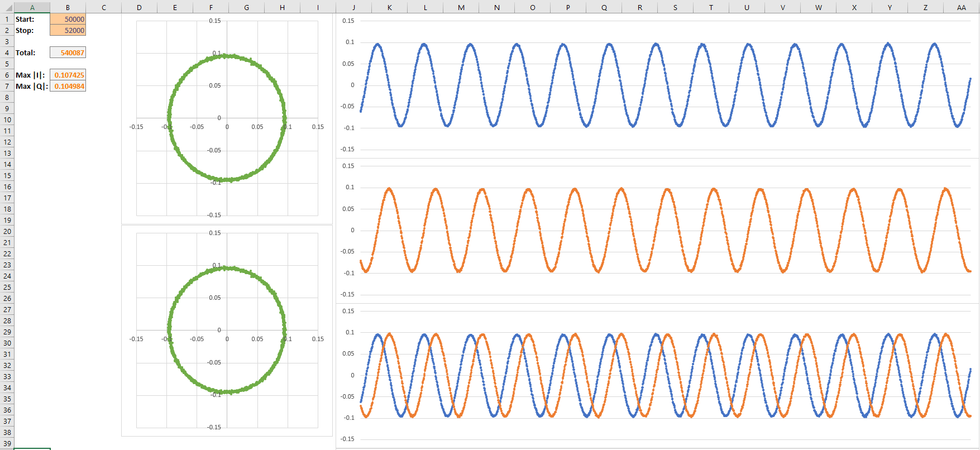Image resolution: width=980 pixels, height=450 pixels.
Task: Click the Select All corner triangle
Action: tap(7, 7)
